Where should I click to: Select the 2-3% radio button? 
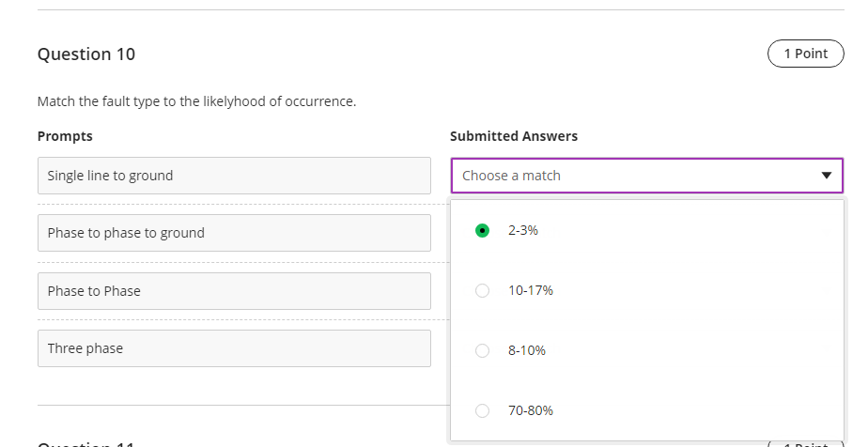pos(483,230)
